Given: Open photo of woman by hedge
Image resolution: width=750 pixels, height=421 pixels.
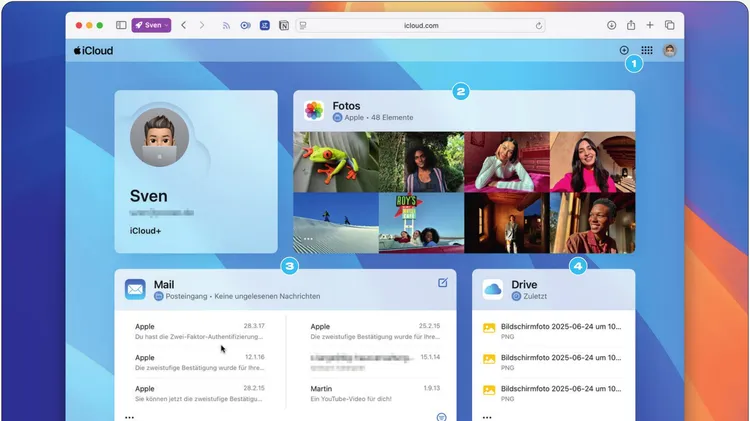Looking at the screenshot, I should [421, 162].
